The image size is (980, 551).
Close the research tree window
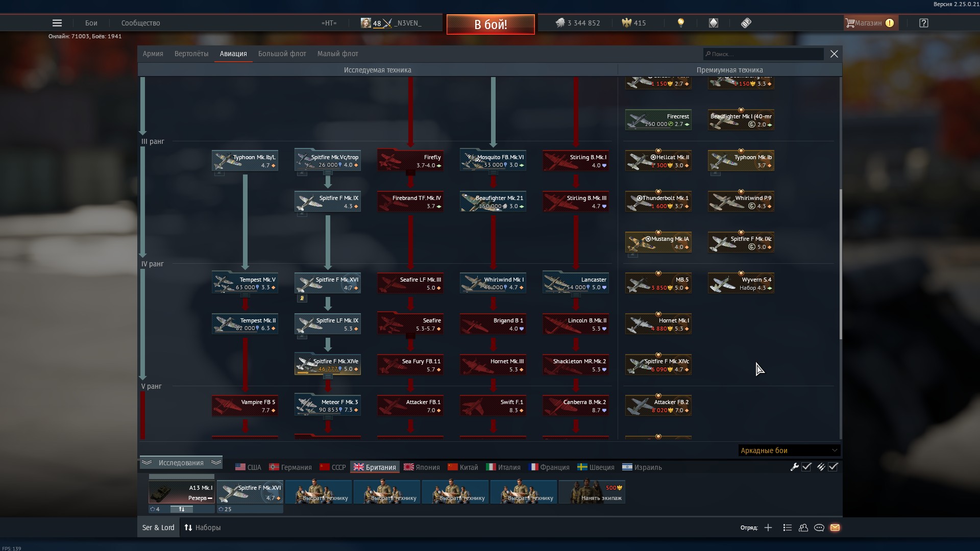(x=834, y=54)
